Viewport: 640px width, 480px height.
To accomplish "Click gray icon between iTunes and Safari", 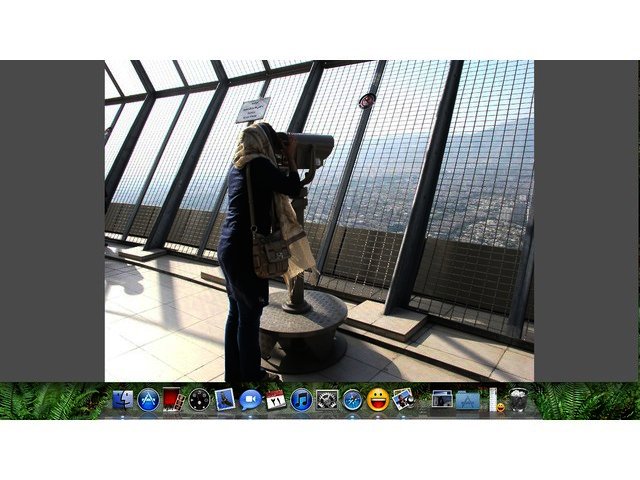I will (327, 401).
